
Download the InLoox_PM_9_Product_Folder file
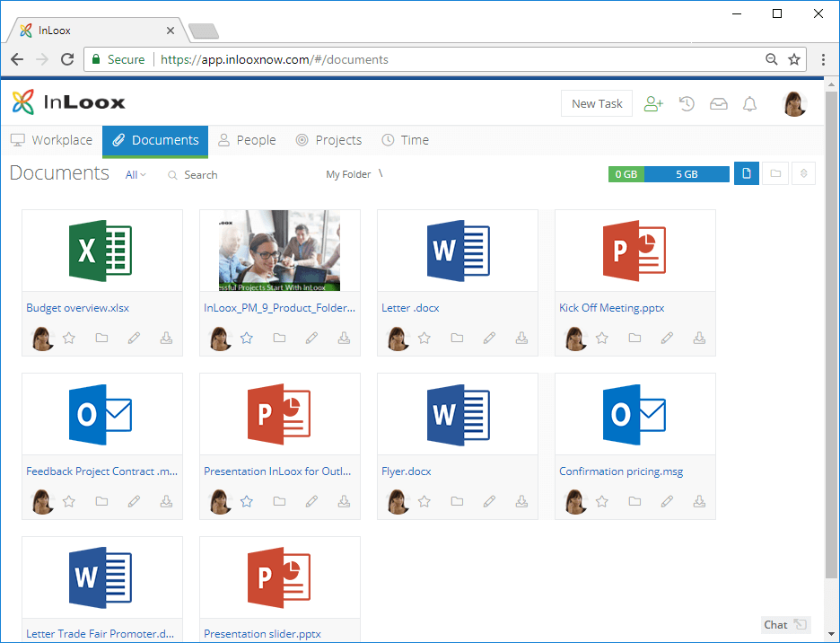coord(344,338)
